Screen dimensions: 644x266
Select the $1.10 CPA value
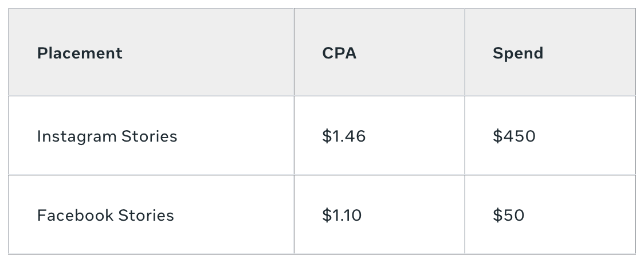coord(341,215)
